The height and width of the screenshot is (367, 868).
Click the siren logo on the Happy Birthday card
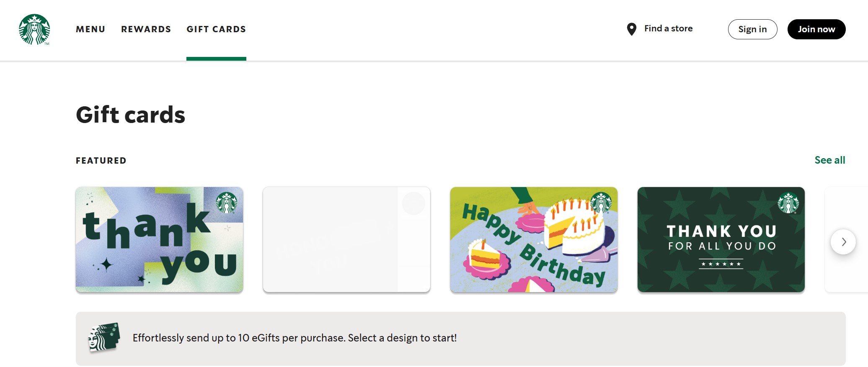click(601, 203)
